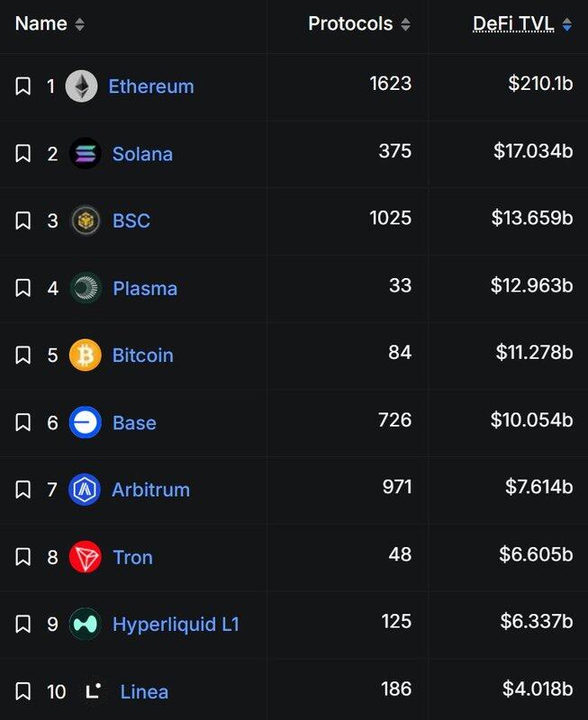Sort by DeFi TVL column
Screen dimensions: 588x720
(x=566, y=25)
